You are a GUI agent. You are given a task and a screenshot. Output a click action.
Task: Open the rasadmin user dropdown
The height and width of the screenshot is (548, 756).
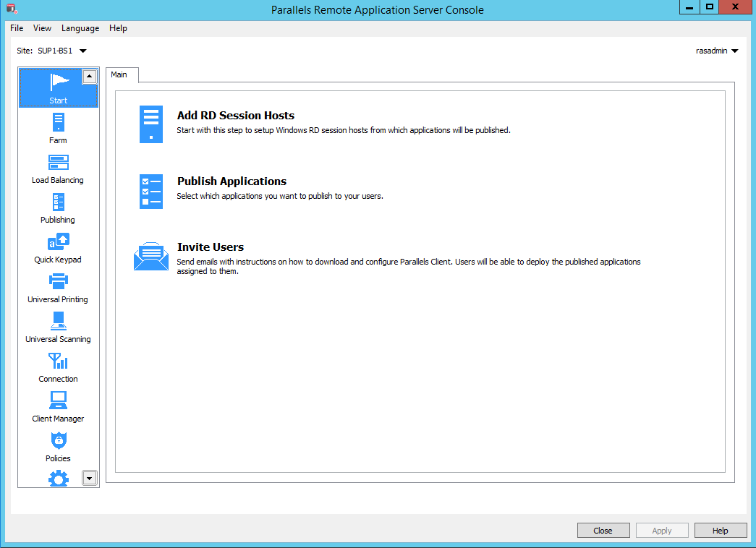[x=734, y=51]
